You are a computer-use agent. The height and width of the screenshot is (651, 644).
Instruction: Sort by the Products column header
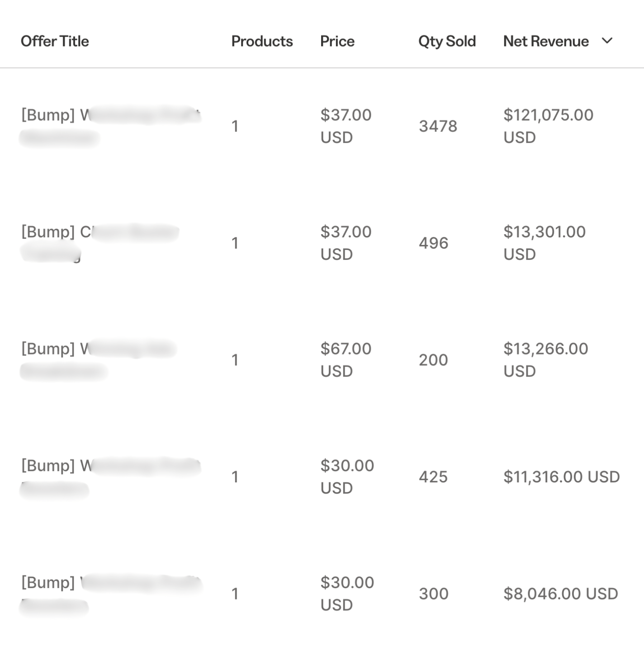click(262, 41)
